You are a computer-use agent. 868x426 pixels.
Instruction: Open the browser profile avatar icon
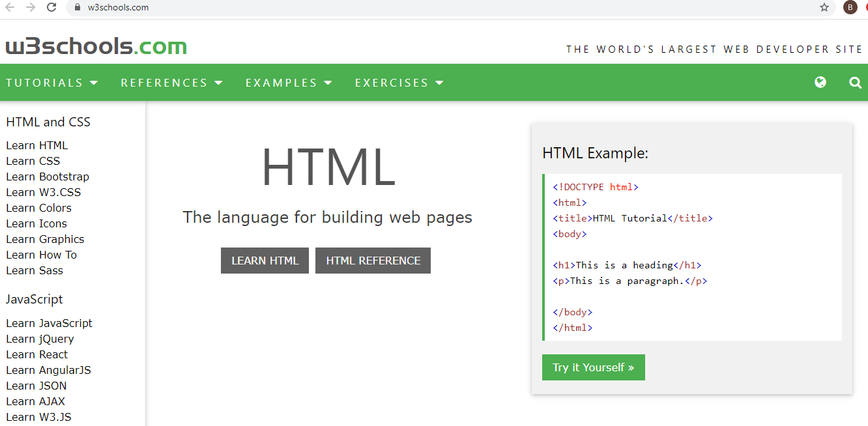(x=849, y=8)
